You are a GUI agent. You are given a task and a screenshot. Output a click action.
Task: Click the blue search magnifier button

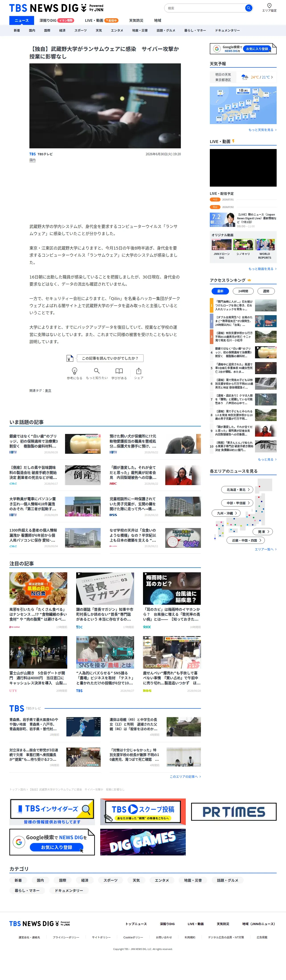tap(248, 8)
